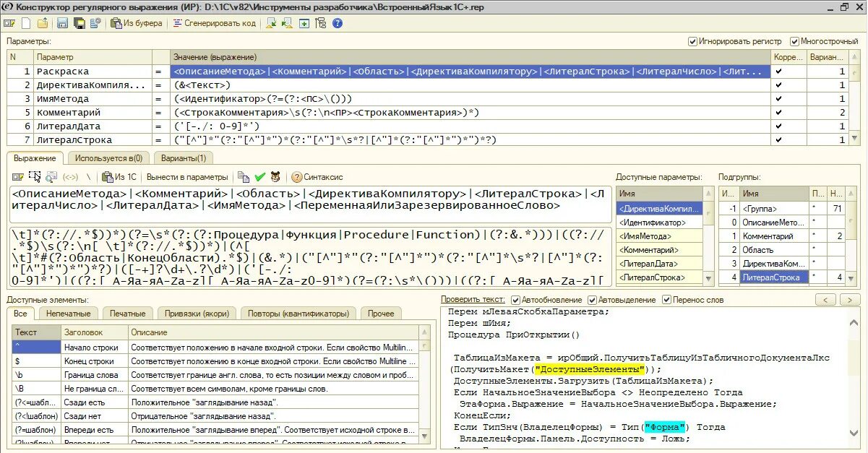
Task: Open the "Непечатные" elements tab
Action: tap(69, 314)
